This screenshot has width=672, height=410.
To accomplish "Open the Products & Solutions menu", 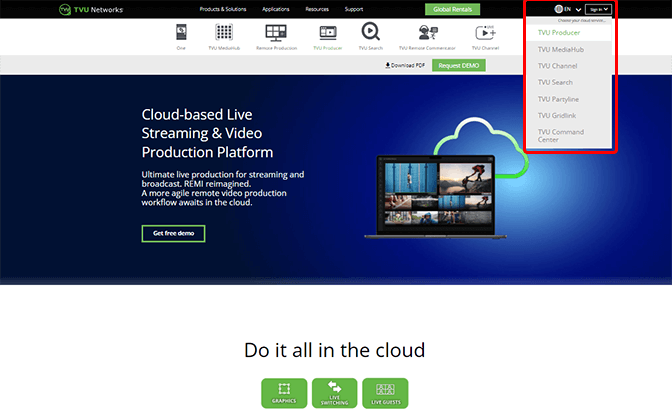I will point(223,9).
